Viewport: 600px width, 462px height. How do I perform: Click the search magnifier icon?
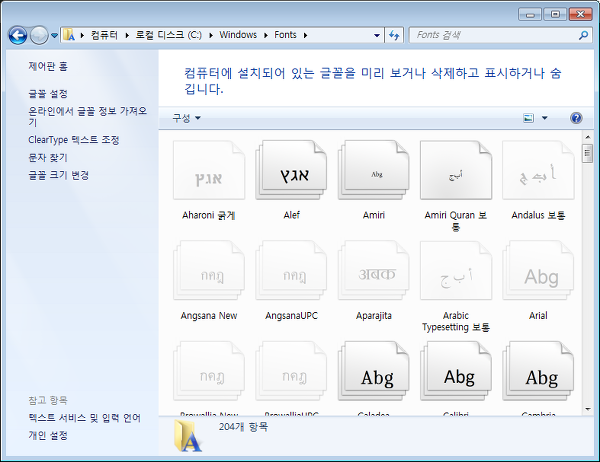pos(583,35)
